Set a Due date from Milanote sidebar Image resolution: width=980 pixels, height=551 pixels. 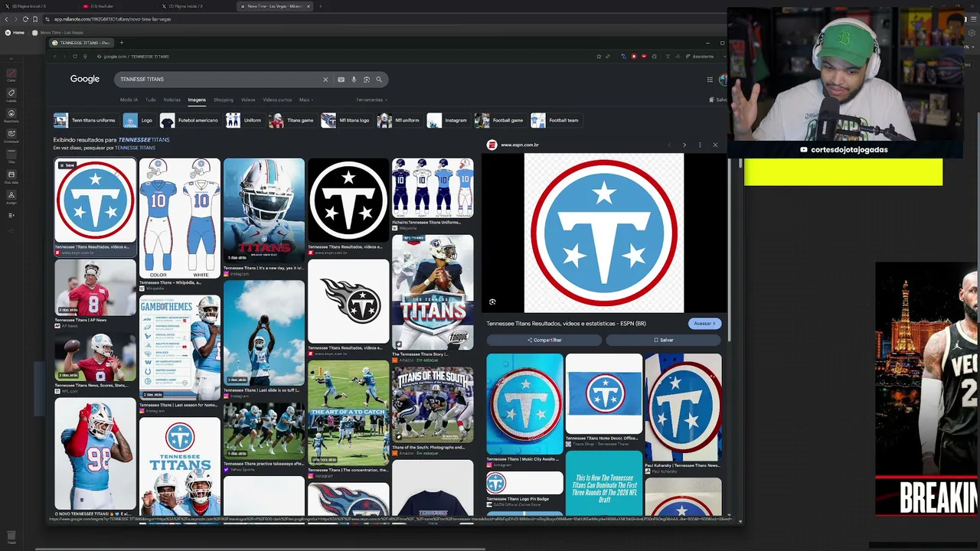pos(11,177)
